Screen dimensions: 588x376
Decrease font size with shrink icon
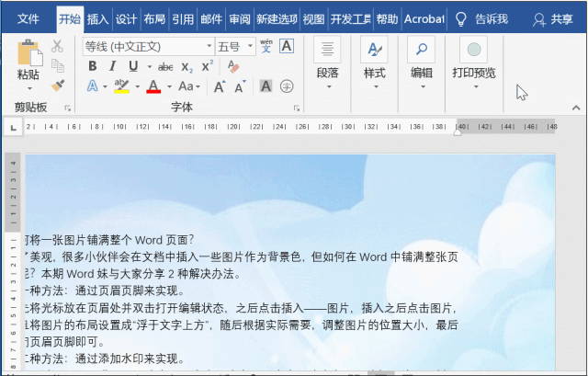[x=241, y=86]
